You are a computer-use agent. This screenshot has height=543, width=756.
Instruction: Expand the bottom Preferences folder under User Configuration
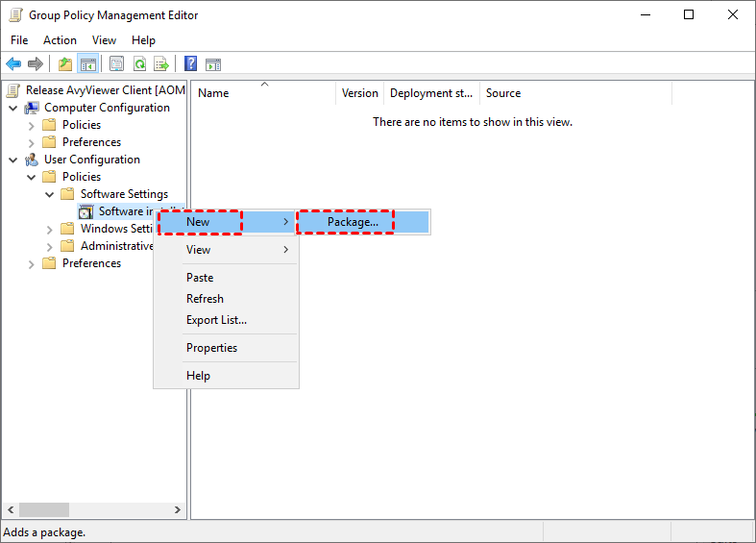[x=32, y=263]
